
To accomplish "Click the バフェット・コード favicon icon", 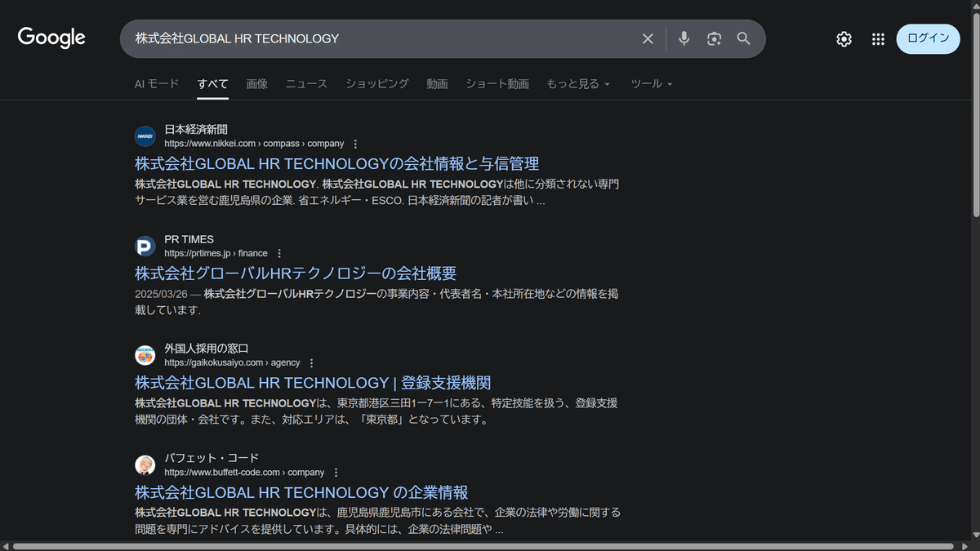I will pyautogui.click(x=145, y=464).
